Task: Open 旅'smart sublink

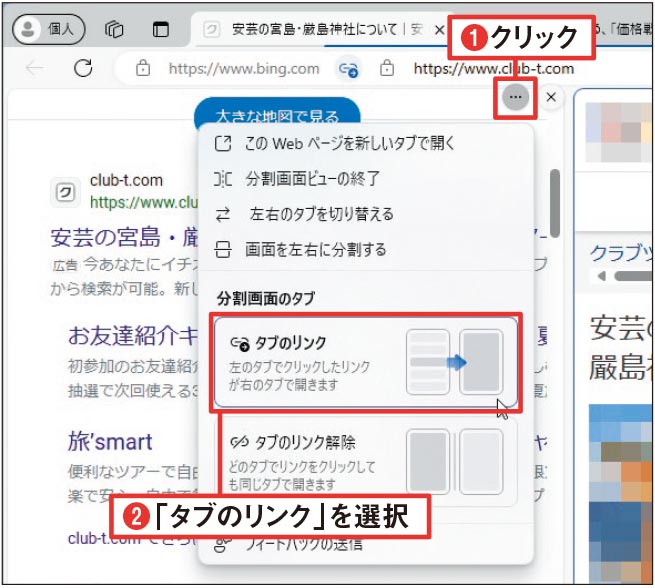Action: pos(110,442)
